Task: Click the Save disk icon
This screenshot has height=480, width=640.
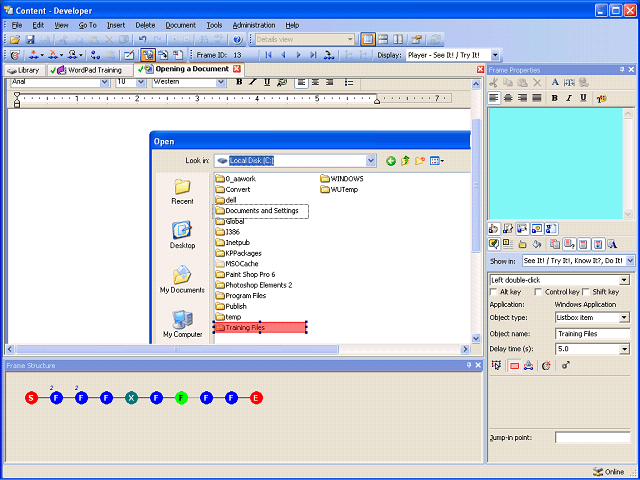Action: pos(30,40)
